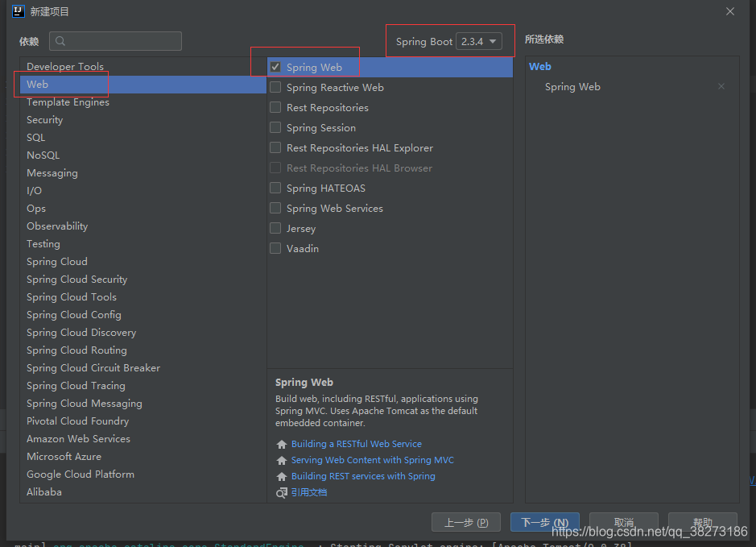
Task: Click the search magnifier icon in dependency filter
Action: tap(60, 41)
